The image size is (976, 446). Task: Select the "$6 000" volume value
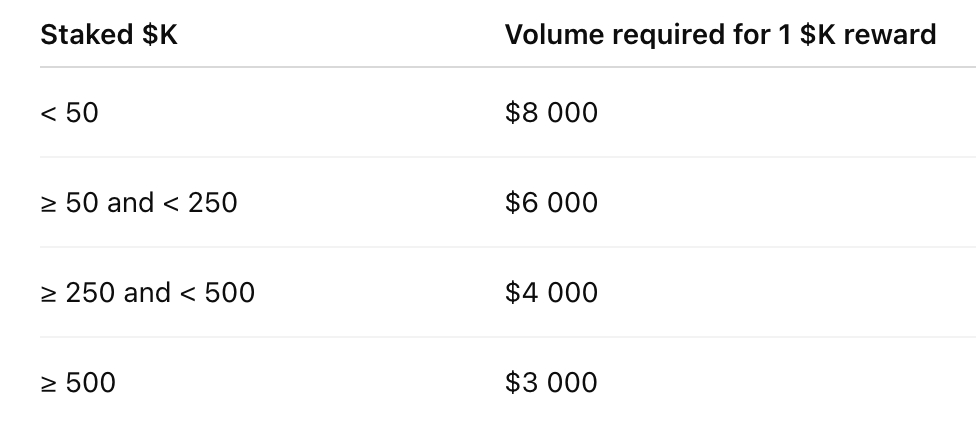(x=551, y=203)
